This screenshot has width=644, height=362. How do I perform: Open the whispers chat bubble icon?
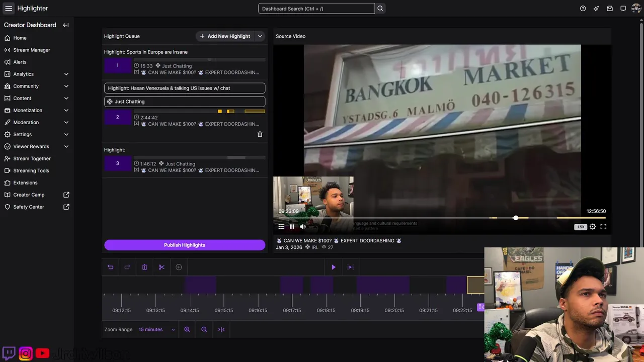pos(623,9)
